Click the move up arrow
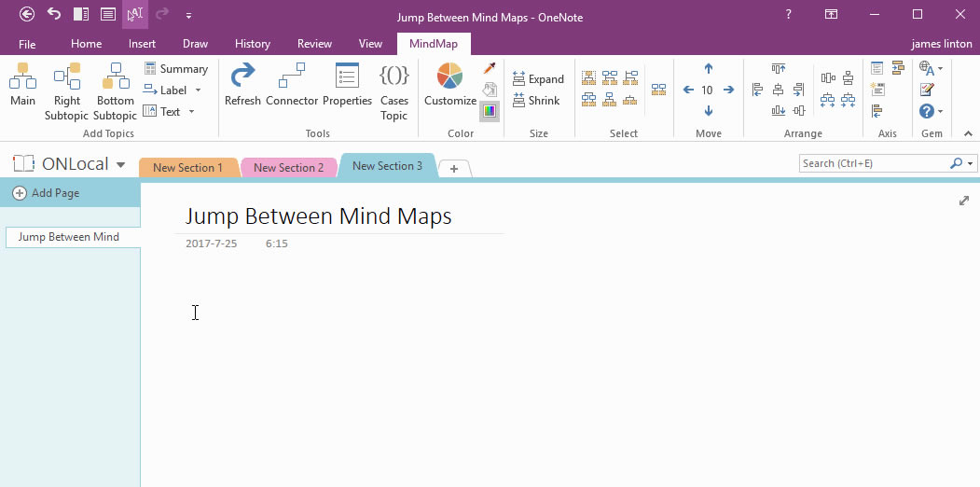 pos(708,69)
